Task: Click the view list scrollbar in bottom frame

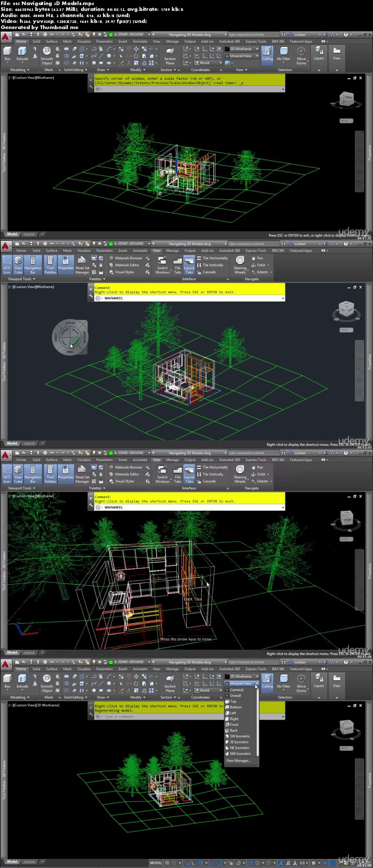Action: (258, 721)
